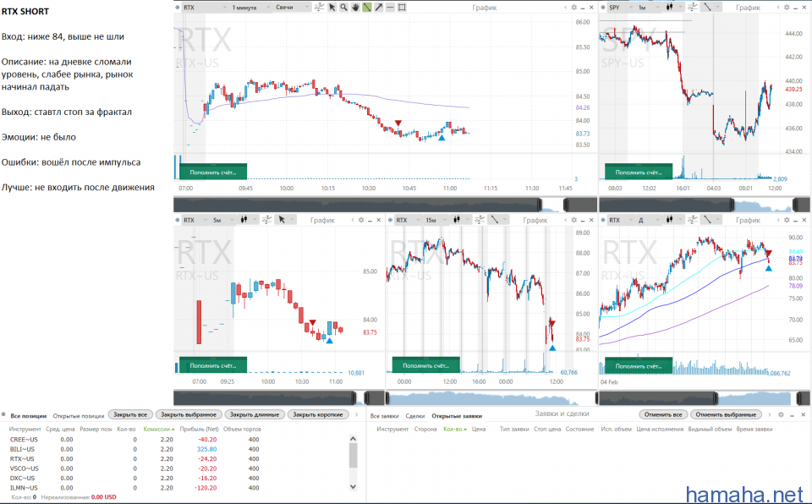Click 'Пополнить счёт...' in the RTX 1-minute chart
The image size is (812, 504).
(213, 173)
